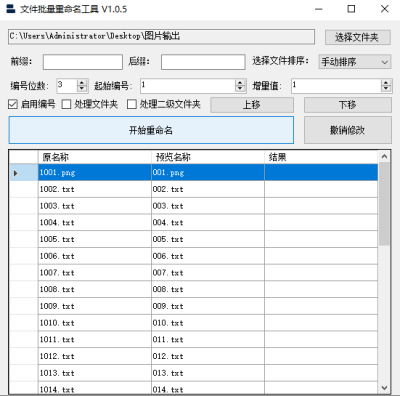Decrease 编号位数 with down spinner arrow
400x396 pixels.
click(82, 89)
